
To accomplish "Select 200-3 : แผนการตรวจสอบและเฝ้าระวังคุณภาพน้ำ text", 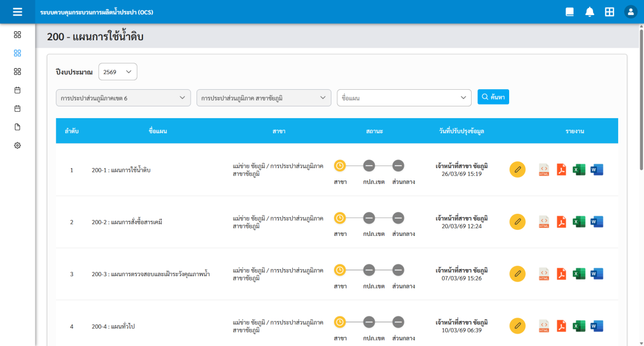I will click(x=151, y=274).
